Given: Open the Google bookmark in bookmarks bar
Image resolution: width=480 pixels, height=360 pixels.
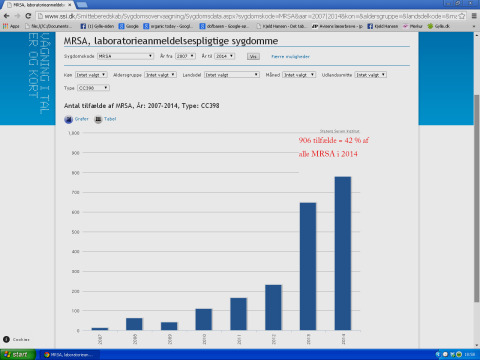Looking at the screenshot, I should [x=129, y=26].
